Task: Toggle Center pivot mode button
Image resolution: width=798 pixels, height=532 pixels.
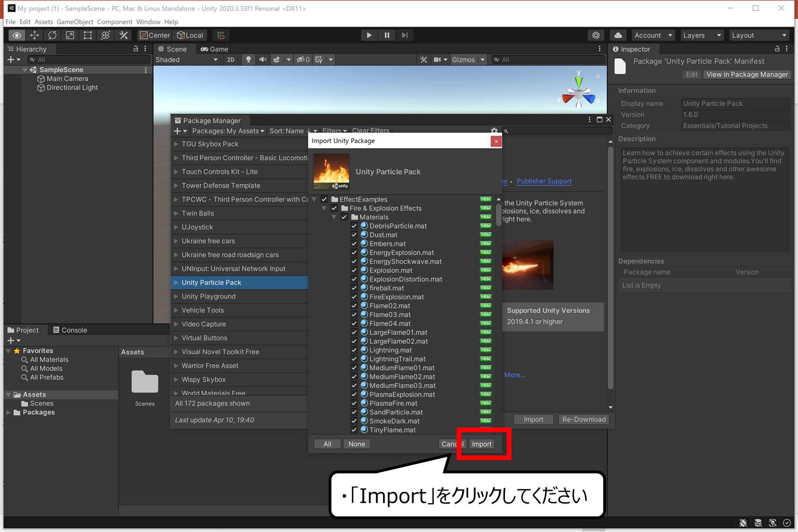Action: tap(155, 35)
